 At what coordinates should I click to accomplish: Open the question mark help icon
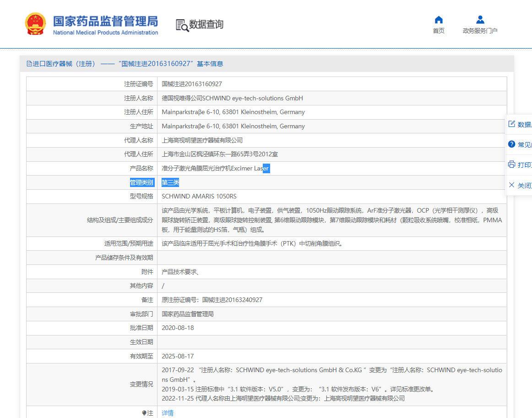(512, 144)
